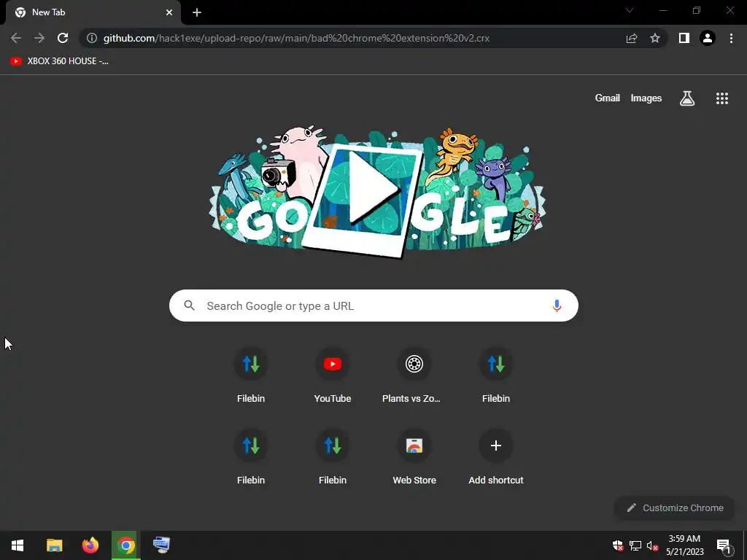
Task: Focus the Search Google or type a URL box
Action: 373,306
